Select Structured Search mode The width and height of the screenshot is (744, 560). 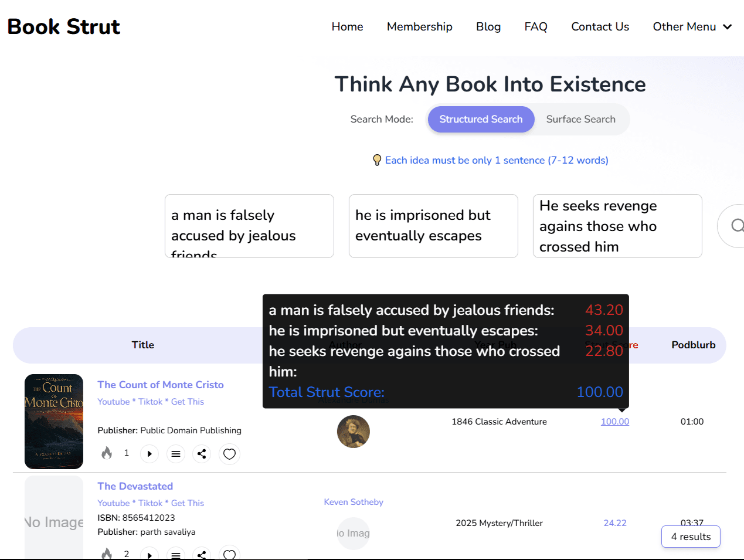(481, 119)
